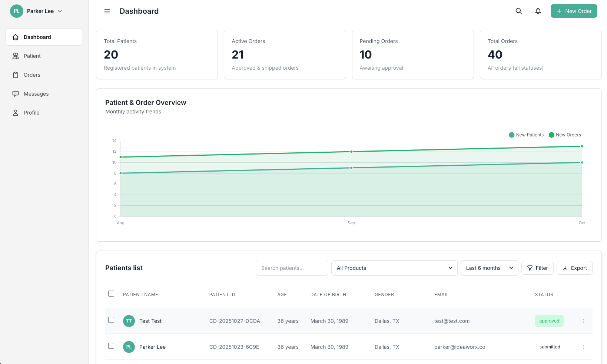Click the New Order button

(x=574, y=11)
